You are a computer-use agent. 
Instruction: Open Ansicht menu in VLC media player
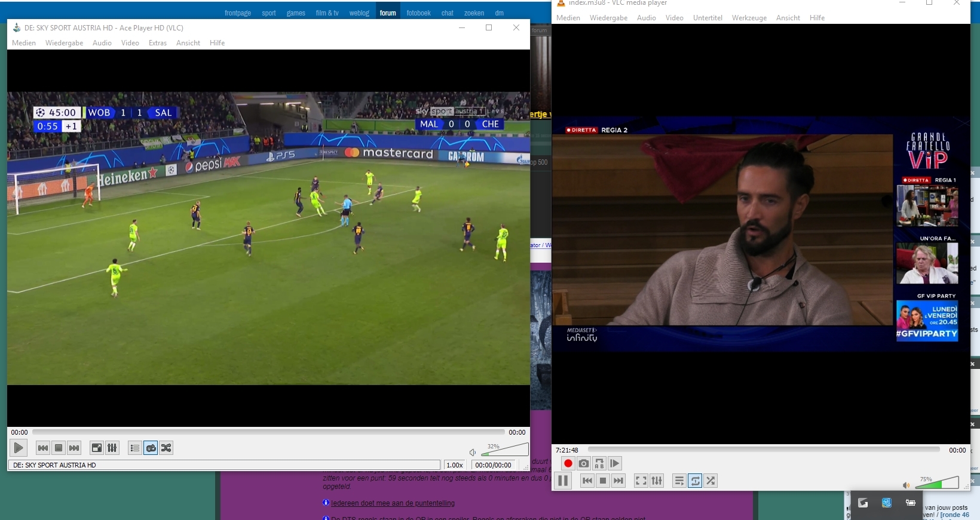pyautogui.click(x=788, y=18)
